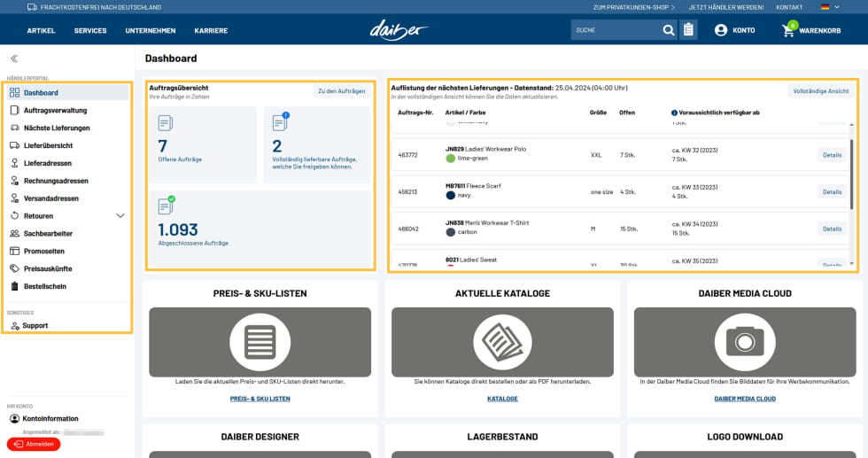Click Details for order 466042
Viewport: 868px width, 458px height.
click(x=832, y=229)
